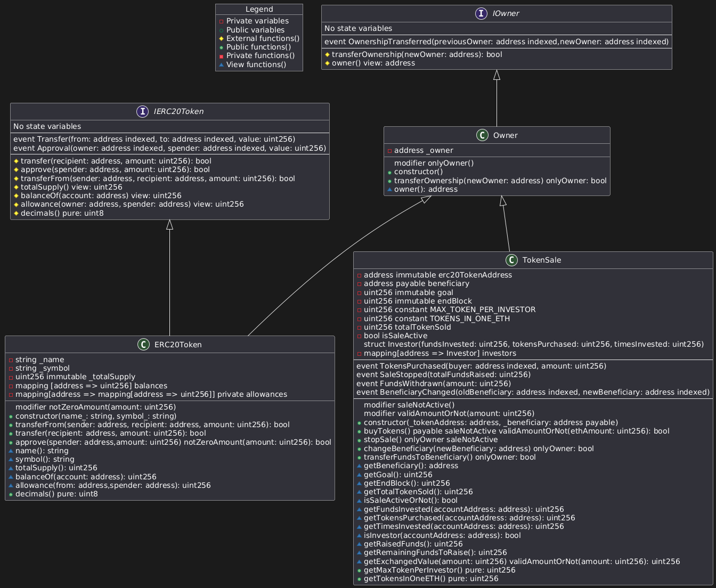Click 'uint256 immutable _totalSupply' in ERC20Token
Viewport: 716px width, 588px height.
click(x=75, y=377)
